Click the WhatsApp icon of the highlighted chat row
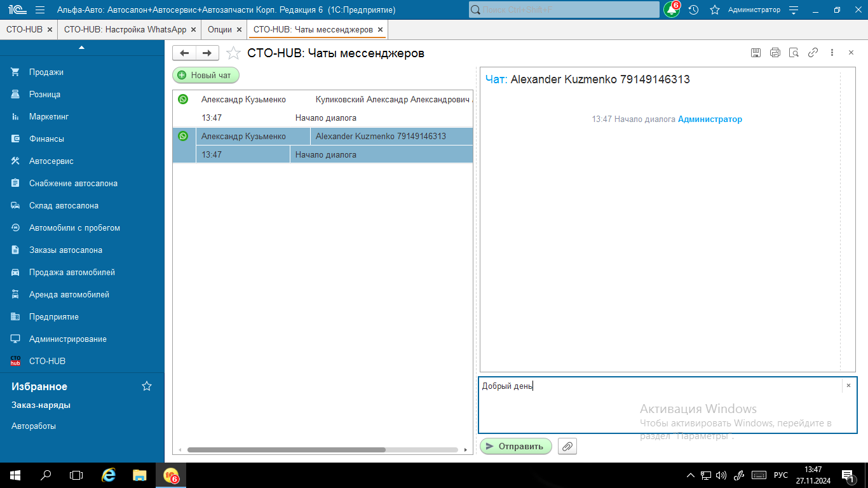This screenshot has width=868, height=488. [183, 136]
